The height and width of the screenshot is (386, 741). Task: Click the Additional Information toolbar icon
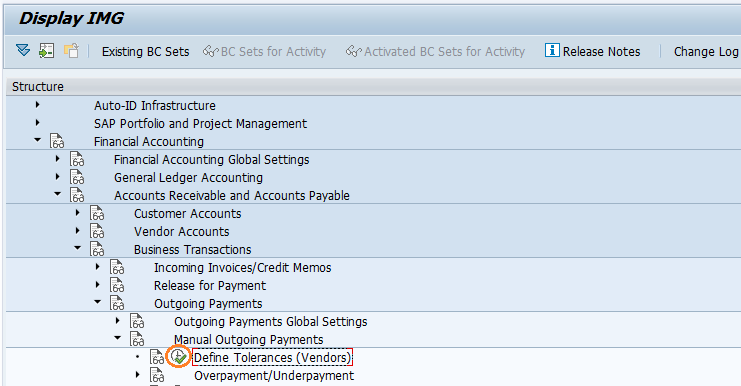point(71,51)
